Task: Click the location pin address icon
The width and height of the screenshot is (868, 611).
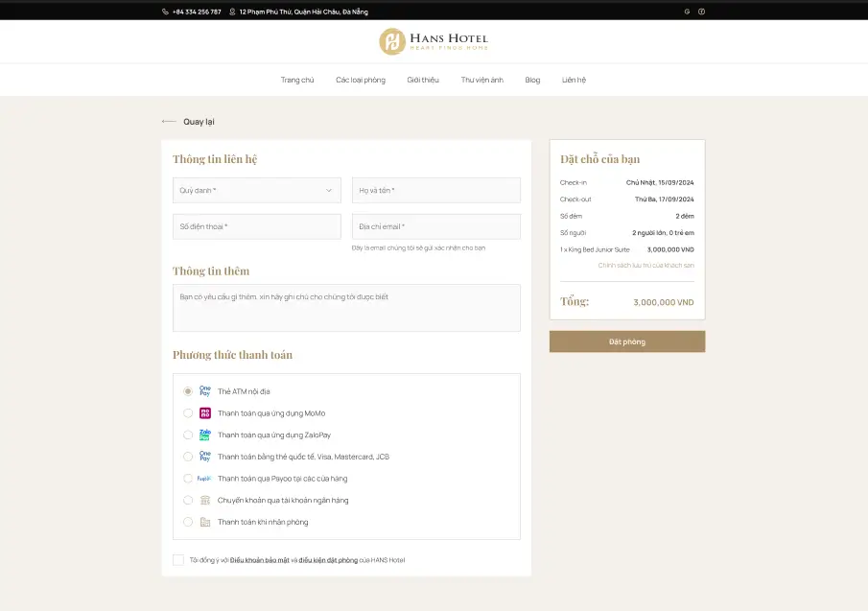Action: 232,12
